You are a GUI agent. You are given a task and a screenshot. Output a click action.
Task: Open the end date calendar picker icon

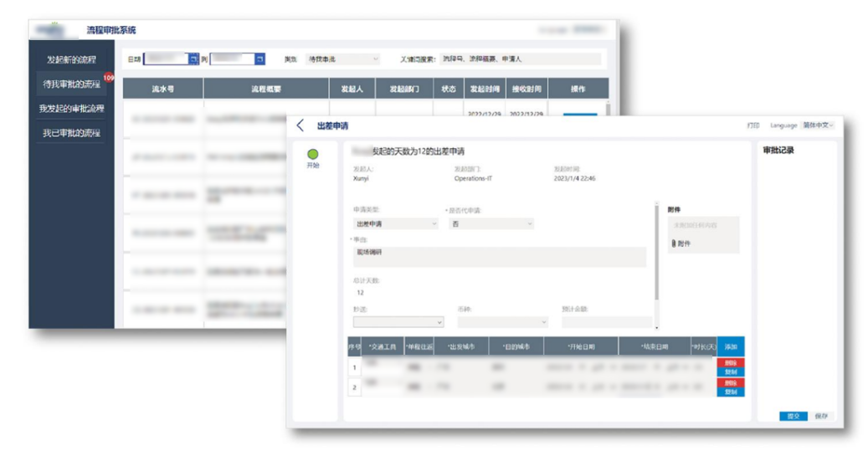pyautogui.click(x=259, y=59)
